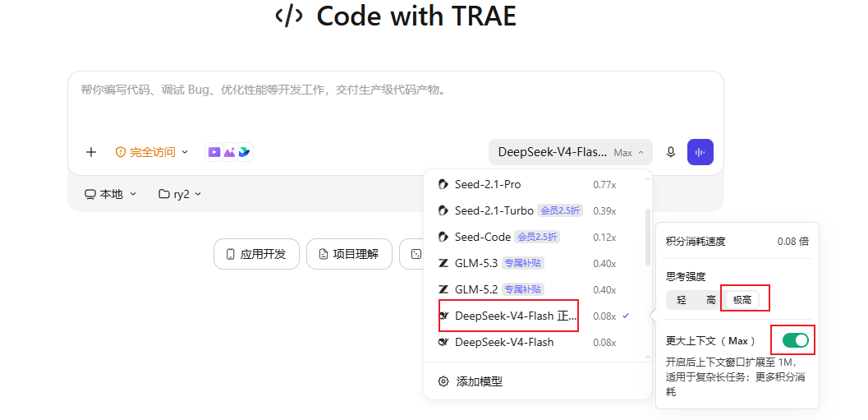Click the Seed logo icon beside Seed-2.1-Pro
Viewport: 868px width, 420px height.
443,184
